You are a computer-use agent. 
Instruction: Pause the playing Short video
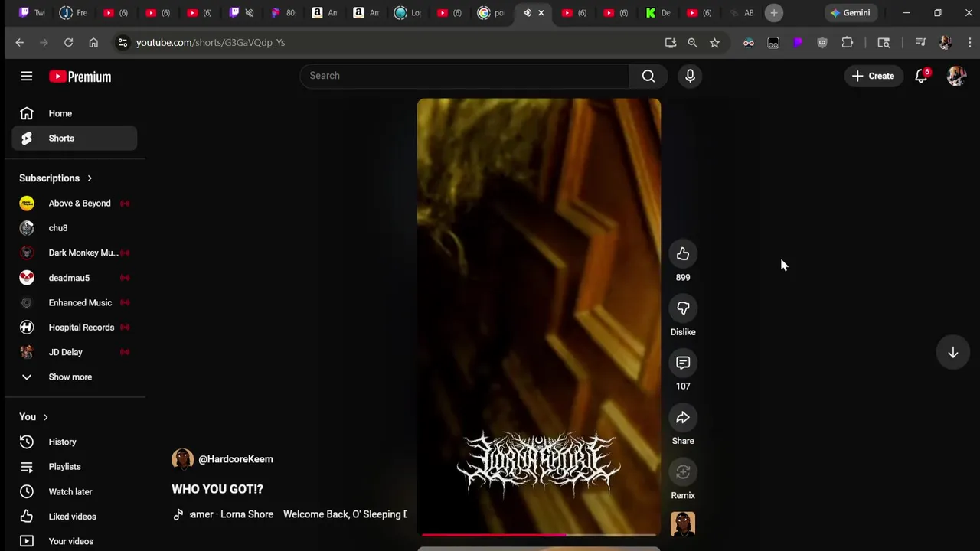click(539, 316)
